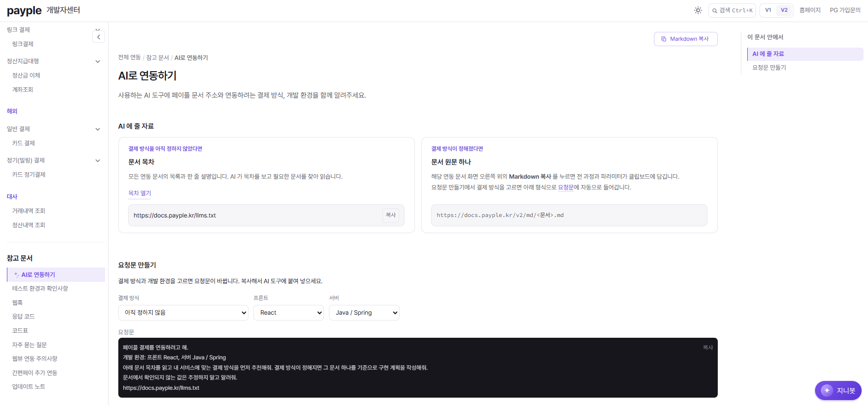Click the 참고 문서 breadcrumb
Image resolution: width=868 pixels, height=405 pixels.
click(158, 58)
